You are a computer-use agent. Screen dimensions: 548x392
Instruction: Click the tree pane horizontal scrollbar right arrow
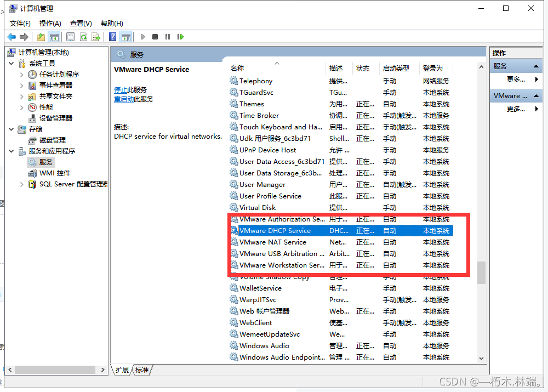click(103, 370)
